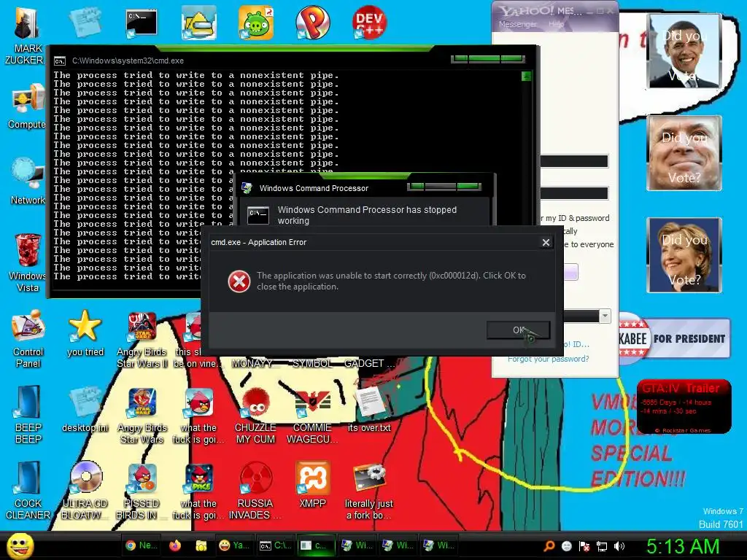Image resolution: width=747 pixels, height=560 pixels.
Task: Click the GTA:IV Trailer countdown gadget
Action: 684,406
